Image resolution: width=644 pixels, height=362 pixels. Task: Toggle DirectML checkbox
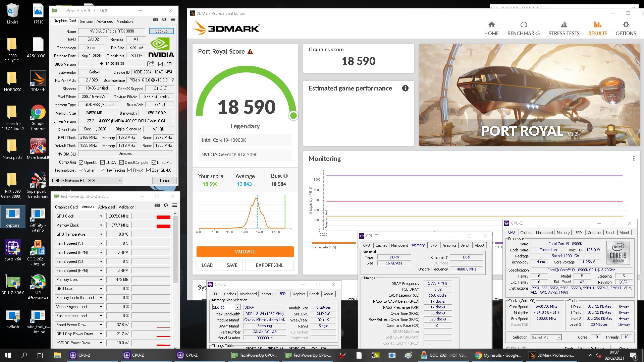click(x=154, y=163)
